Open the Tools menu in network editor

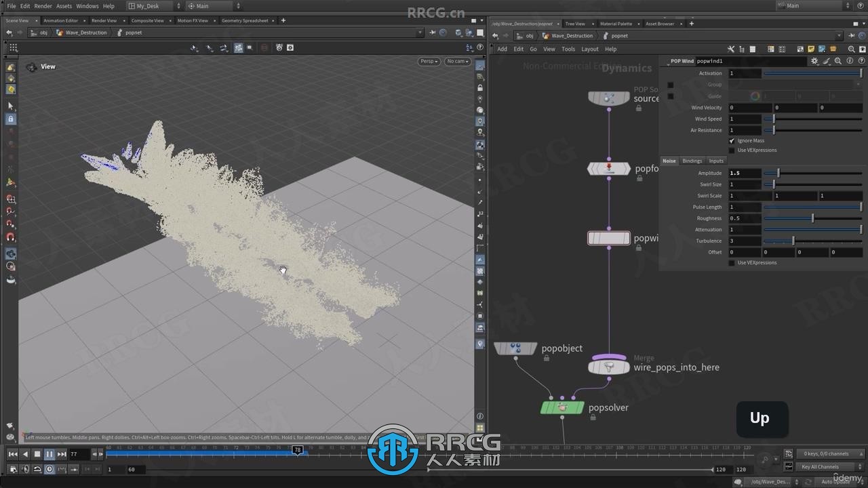[x=568, y=49]
